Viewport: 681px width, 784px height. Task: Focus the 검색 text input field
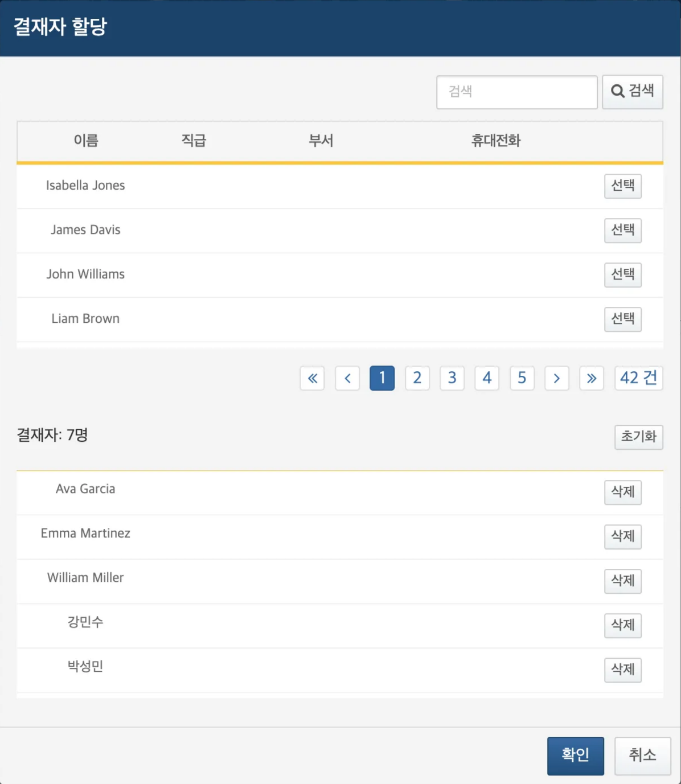[x=517, y=92]
